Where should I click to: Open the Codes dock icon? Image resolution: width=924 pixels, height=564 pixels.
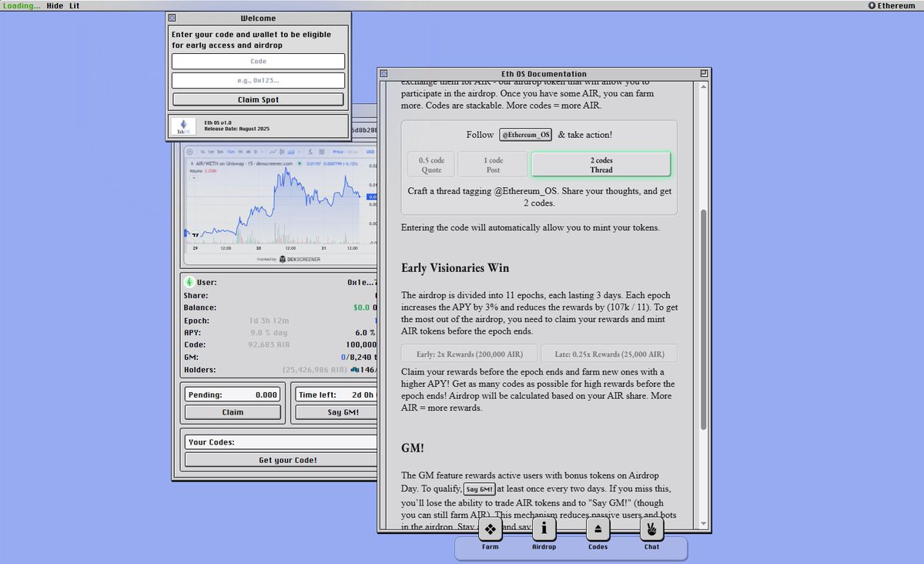click(598, 529)
